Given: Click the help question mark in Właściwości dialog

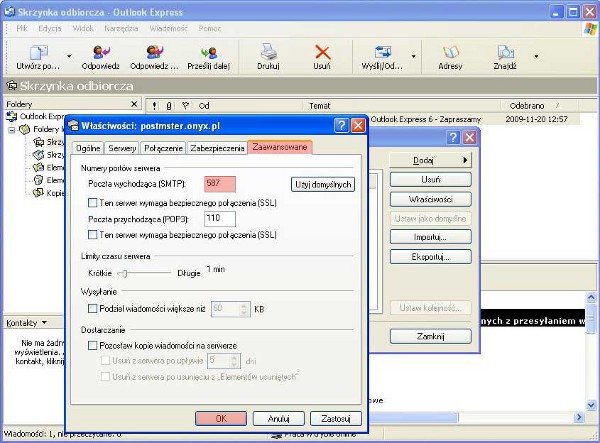Looking at the screenshot, I should coord(341,125).
